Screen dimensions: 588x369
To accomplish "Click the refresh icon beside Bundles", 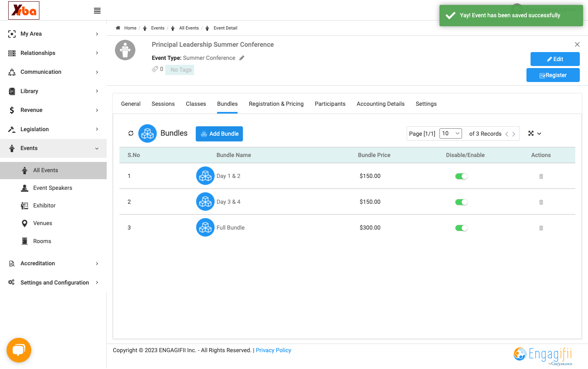I will point(131,133).
